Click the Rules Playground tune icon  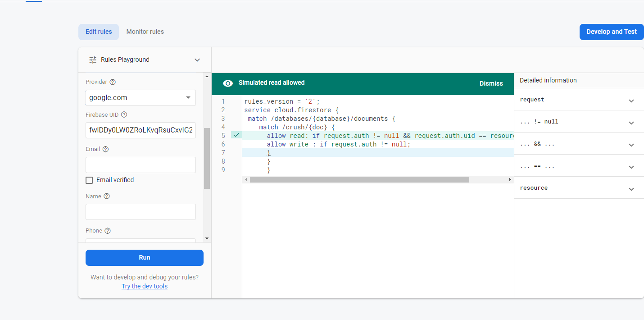click(93, 59)
